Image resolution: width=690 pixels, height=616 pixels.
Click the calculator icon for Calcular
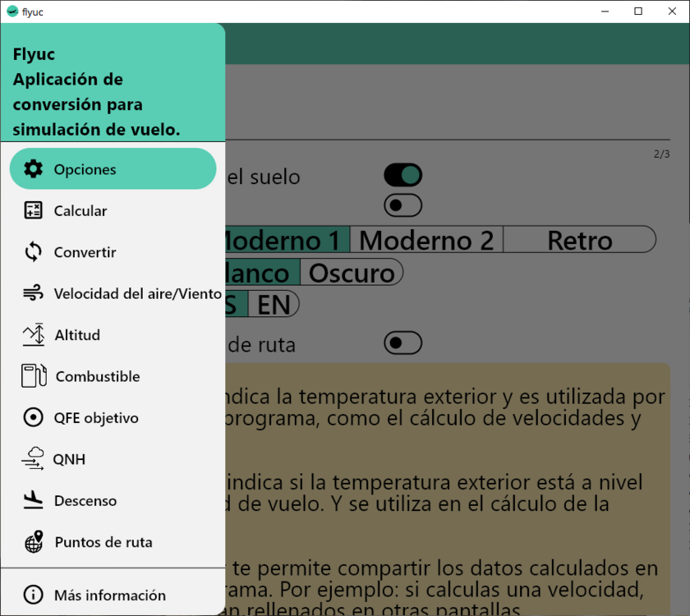[34, 210]
